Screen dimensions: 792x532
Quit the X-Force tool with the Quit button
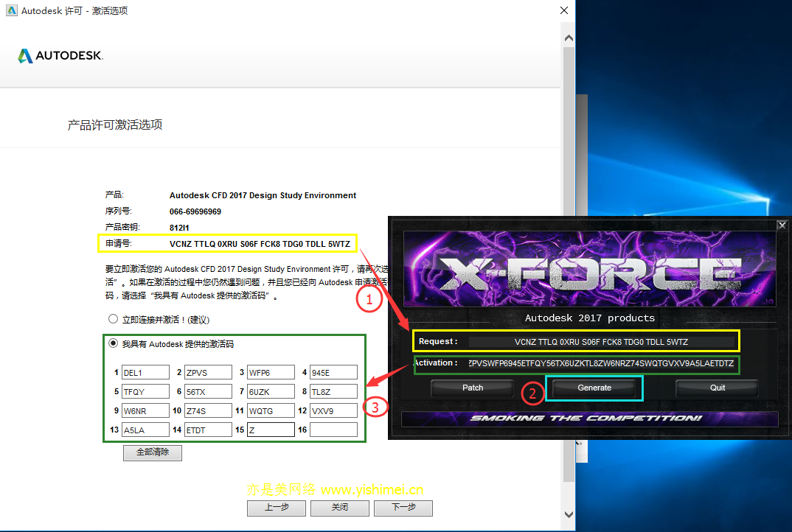(x=718, y=388)
